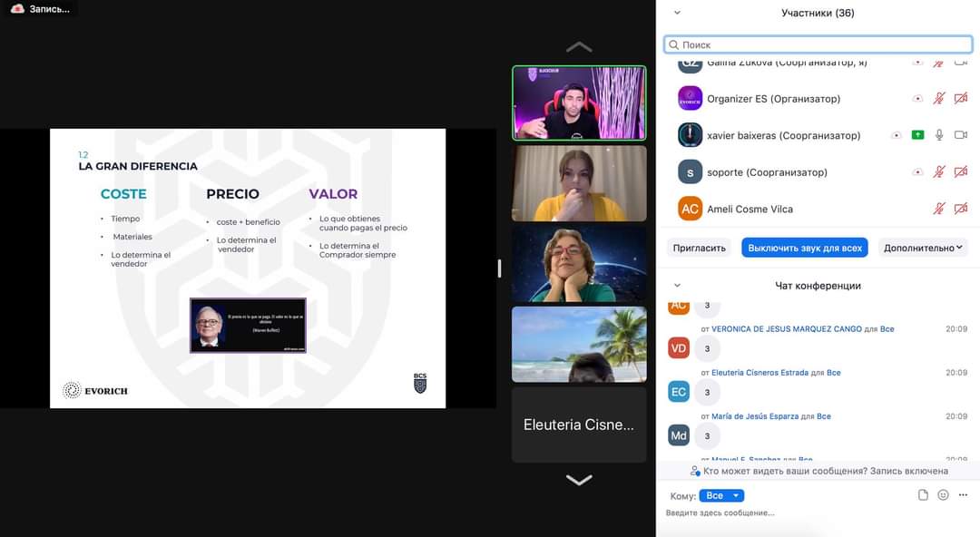The height and width of the screenshot is (537, 980).
Task: Mute xavier baixeras microphone
Action: [939, 134]
